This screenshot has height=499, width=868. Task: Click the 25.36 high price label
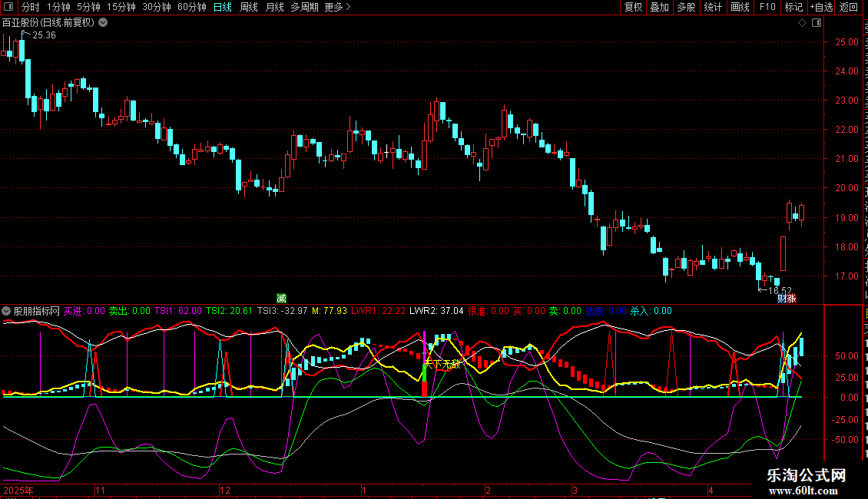pos(44,35)
